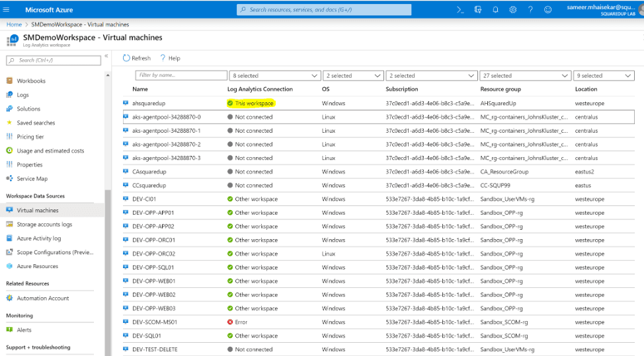Click the Home breadcrumb link
Screen dimensions: 644x356
coord(14,24)
